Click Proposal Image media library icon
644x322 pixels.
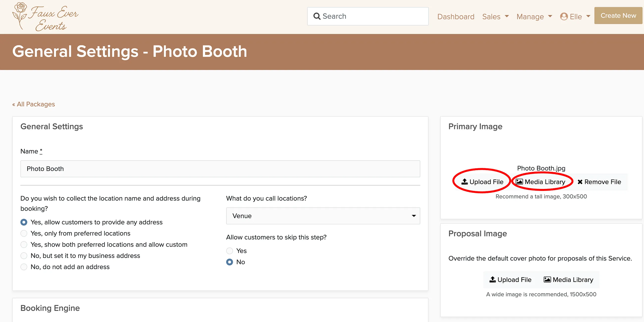click(547, 279)
